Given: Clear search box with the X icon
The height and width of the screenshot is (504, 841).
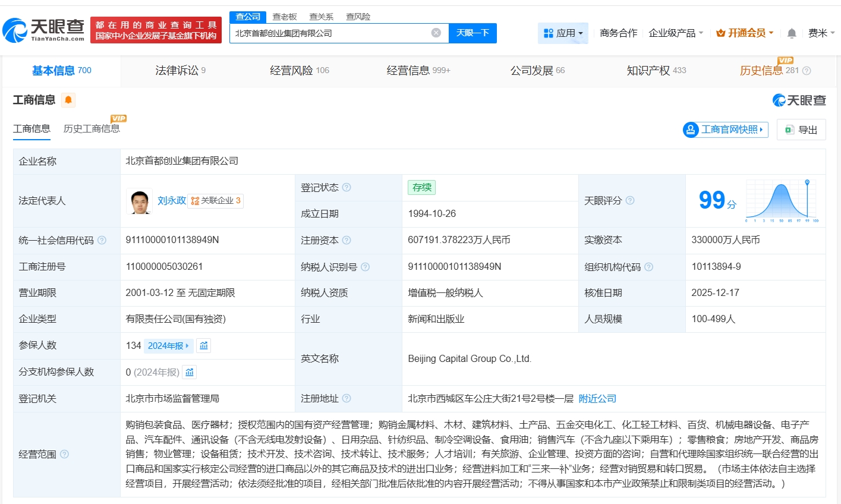Looking at the screenshot, I should pyautogui.click(x=436, y=33).
